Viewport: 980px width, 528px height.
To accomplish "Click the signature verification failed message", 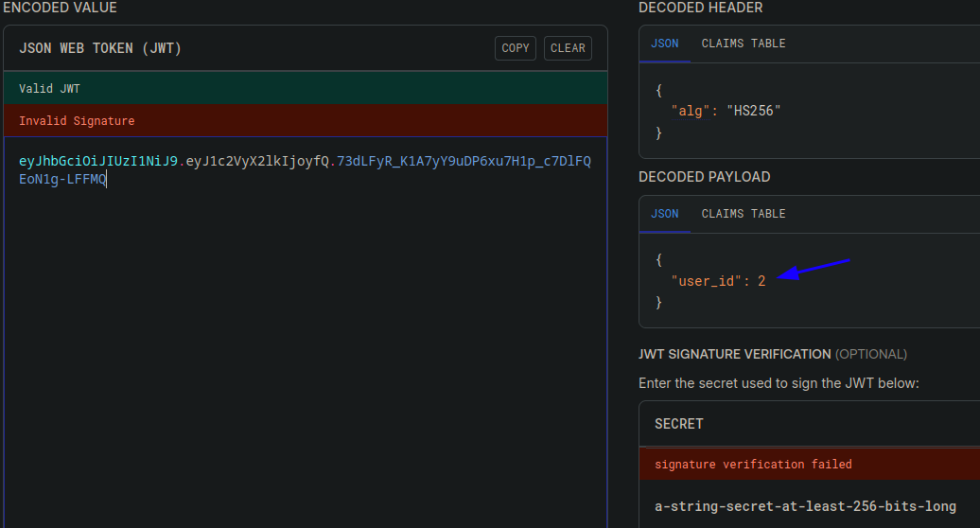I will coord(753,465).
